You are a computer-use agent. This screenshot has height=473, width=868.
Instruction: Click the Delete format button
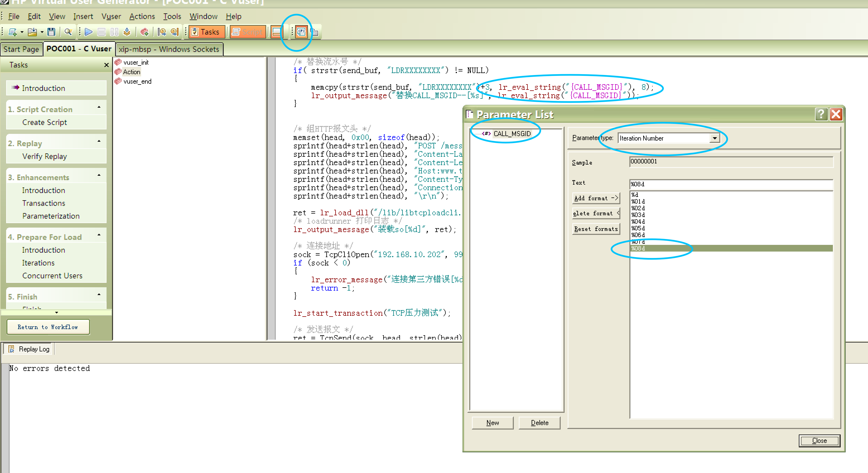[x=596, y=213]
